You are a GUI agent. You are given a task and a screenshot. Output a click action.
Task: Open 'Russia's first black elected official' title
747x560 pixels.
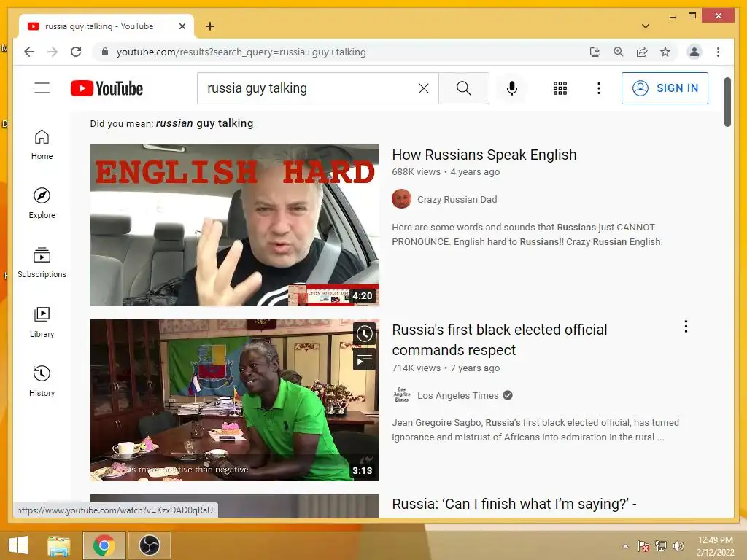[x=499, y=340]
